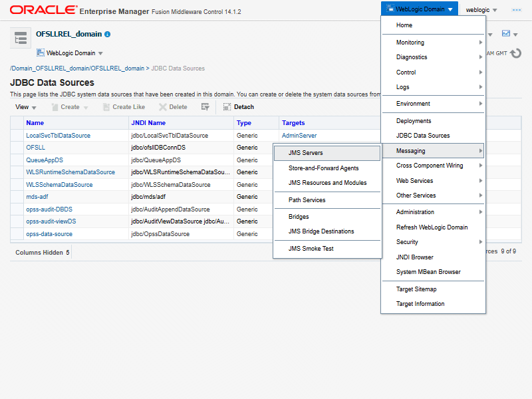Click the Create toolbar icon
The image size is (532, 399).
(55, 107)
